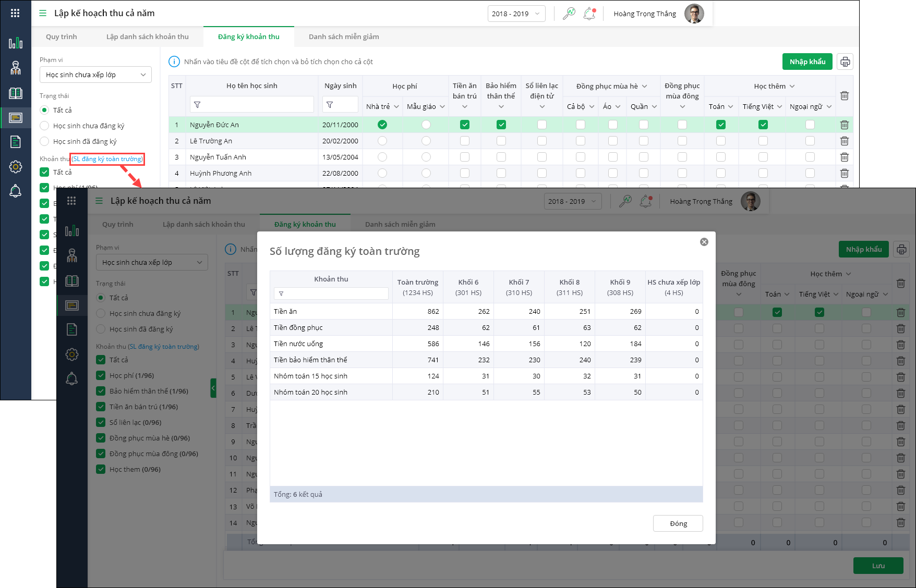Delete Nguyễn Đức An row via trash icon

(845, 125)
